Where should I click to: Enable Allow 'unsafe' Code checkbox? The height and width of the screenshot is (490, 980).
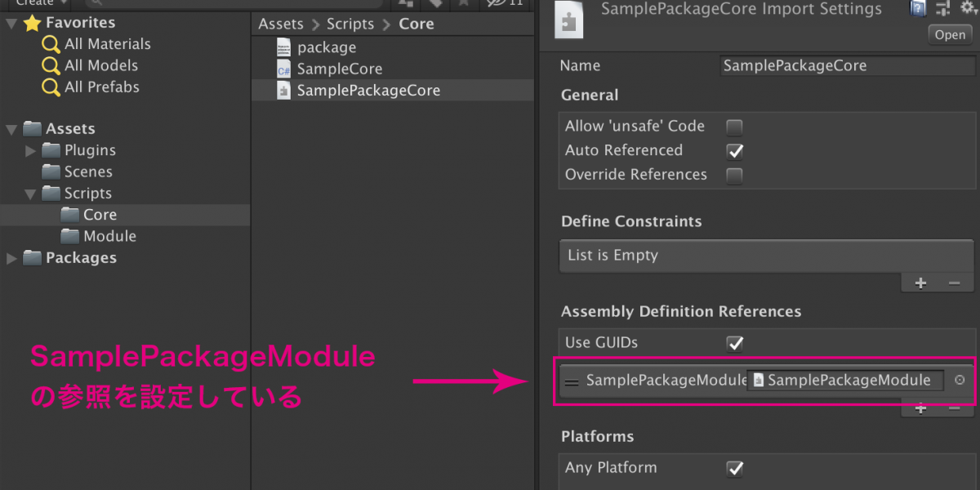click(x=735, y=127)
